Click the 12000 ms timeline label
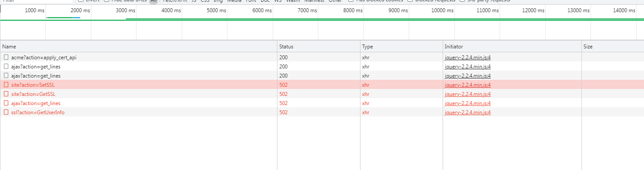 (x=533, y=10)
